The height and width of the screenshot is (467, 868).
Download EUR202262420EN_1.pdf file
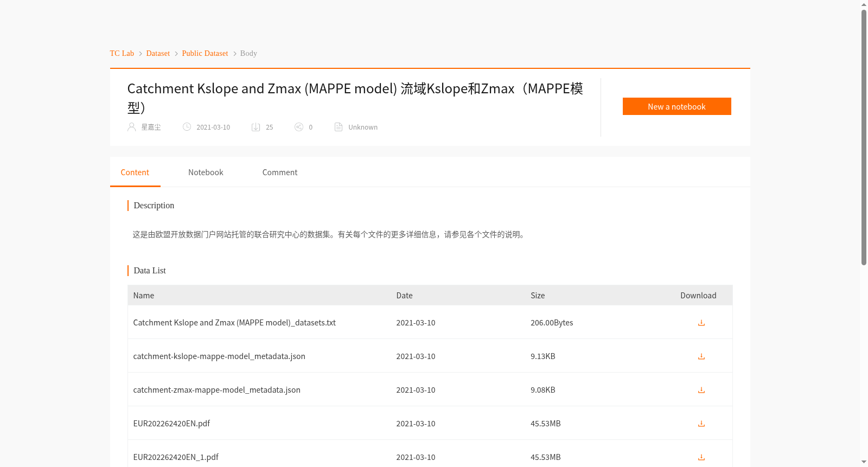coord(701,457)
